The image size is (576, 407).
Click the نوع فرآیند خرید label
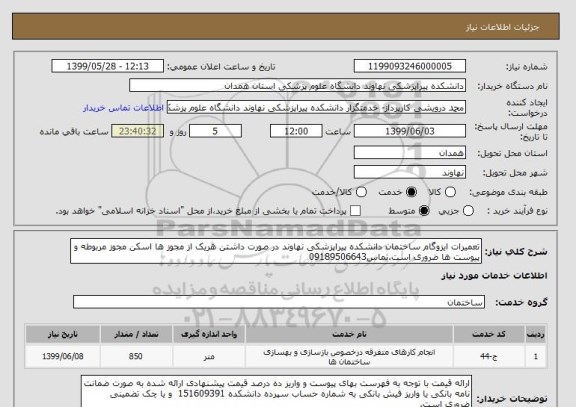tap(517, 211)
